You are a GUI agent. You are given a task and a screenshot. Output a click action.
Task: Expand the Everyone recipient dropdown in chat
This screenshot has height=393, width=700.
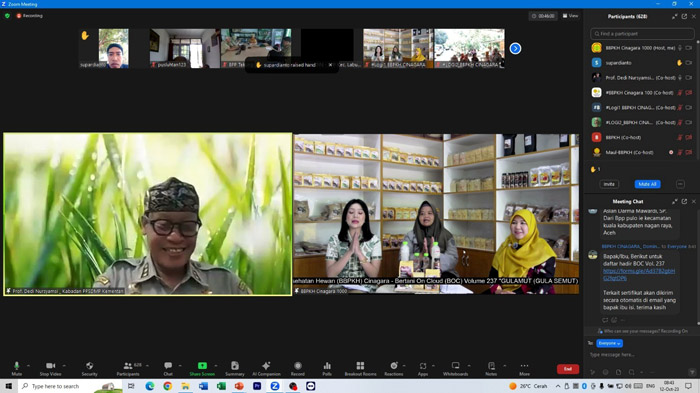[609, 343]
